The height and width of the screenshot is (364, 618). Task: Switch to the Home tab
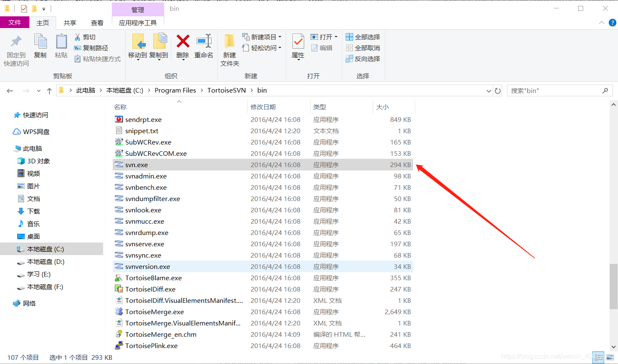coord(42,23)
